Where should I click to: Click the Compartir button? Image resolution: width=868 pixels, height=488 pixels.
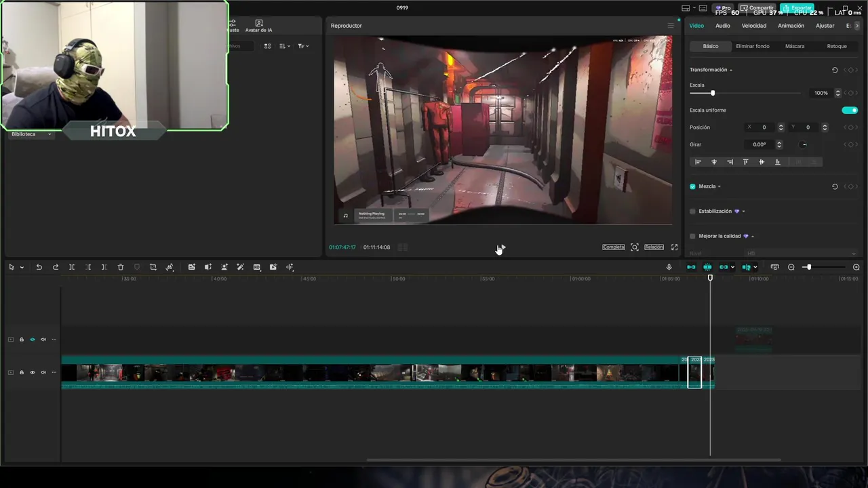point(757,7)
